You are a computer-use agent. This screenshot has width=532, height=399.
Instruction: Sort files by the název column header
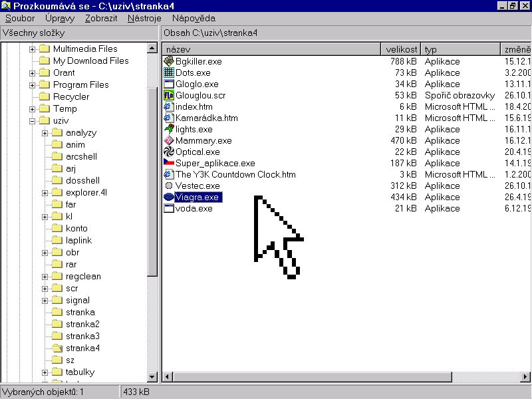(271, 49)
